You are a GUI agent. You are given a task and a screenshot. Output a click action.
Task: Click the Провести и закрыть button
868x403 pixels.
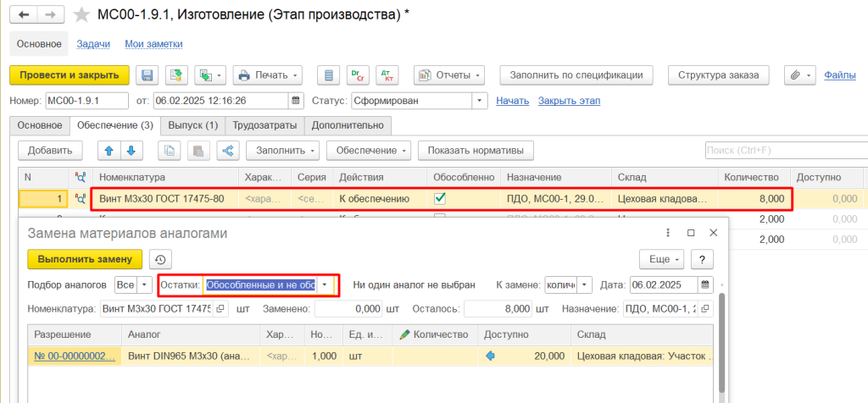70,75
